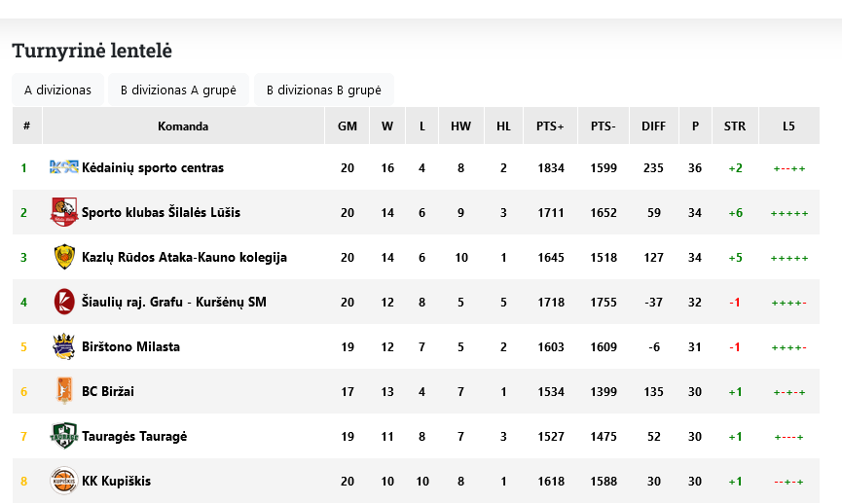Click the DIFF column header
Image resolution: width=842 pixels, height=504 pixels.
(653, 126)
